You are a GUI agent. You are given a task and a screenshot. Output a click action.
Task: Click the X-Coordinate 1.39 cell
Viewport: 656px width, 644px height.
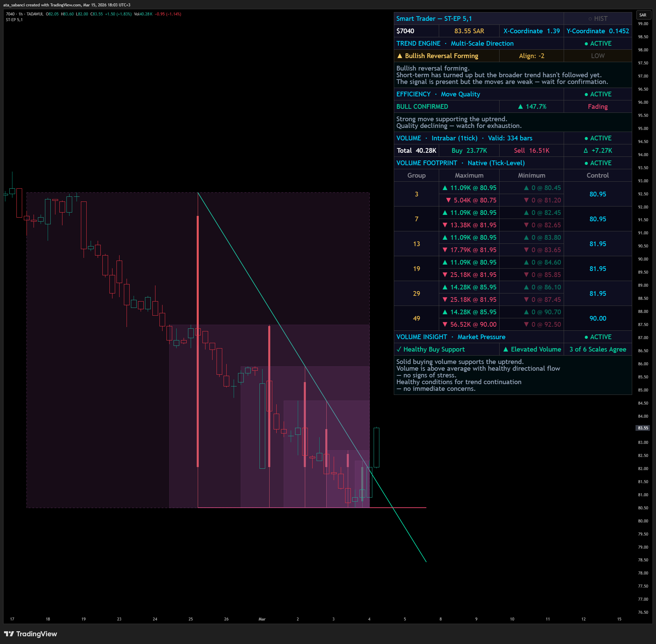pos(531,31)
